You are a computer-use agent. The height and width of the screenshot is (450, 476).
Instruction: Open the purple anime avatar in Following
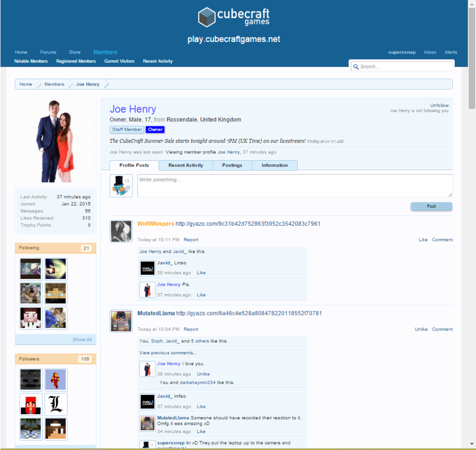(x=31, y=269)
